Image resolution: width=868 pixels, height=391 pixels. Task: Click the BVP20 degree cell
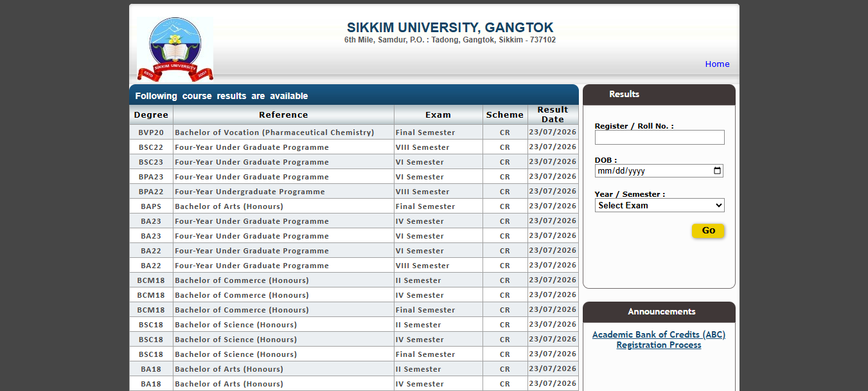(x=151, y=132)
